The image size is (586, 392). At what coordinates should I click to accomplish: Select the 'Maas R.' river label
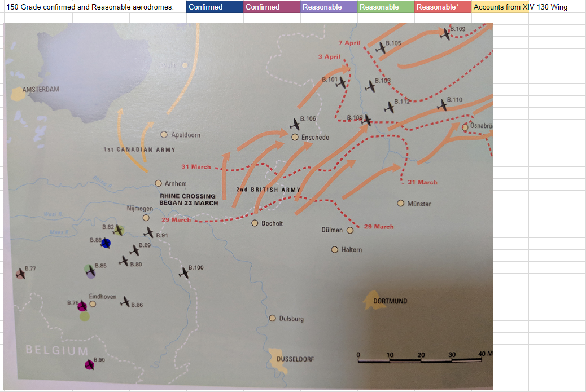click(x=59, y=232)
